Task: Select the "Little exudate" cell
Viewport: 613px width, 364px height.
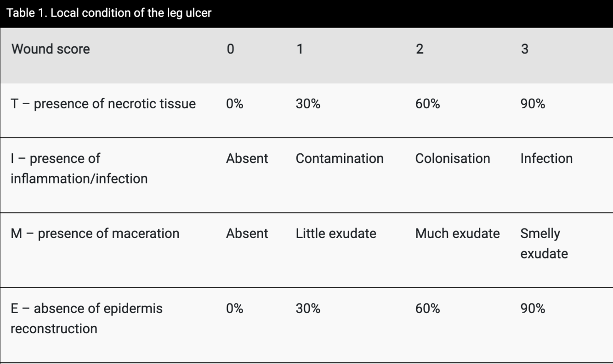Action: (x=336, y=233)
